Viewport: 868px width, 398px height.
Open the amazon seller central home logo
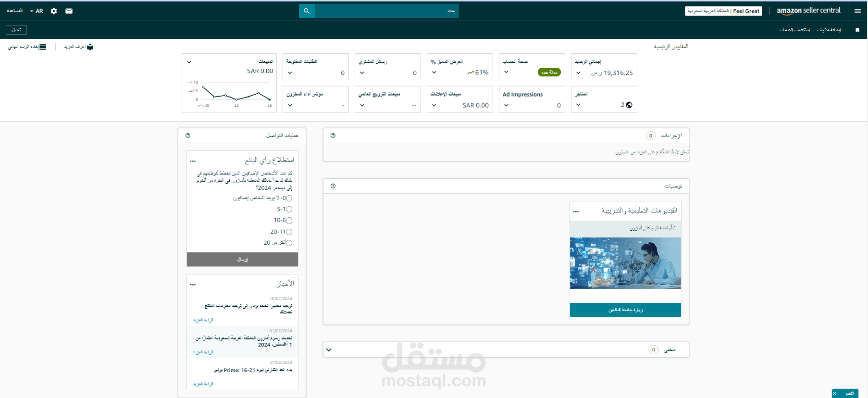[808, 11]
